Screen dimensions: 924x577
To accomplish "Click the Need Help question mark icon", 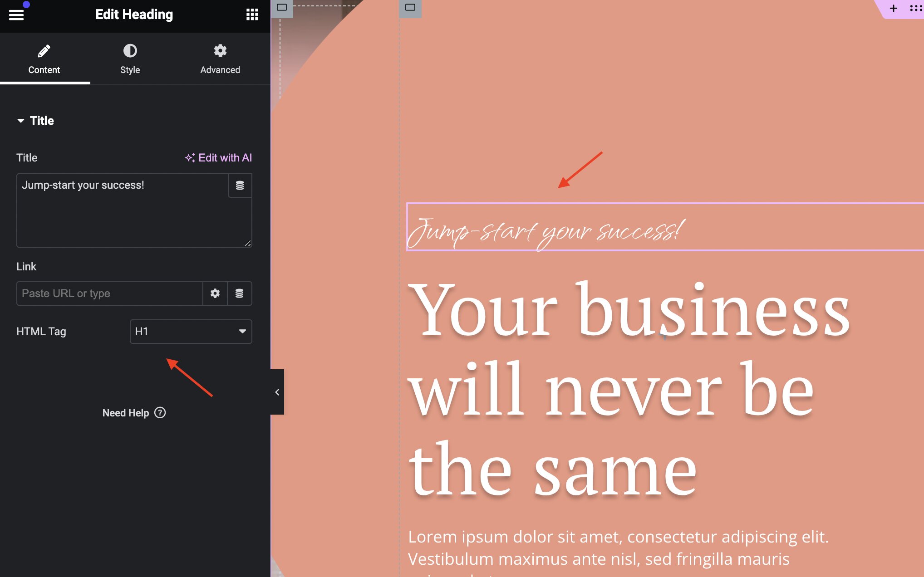I will pyautogui.click(x=160, y=413).
